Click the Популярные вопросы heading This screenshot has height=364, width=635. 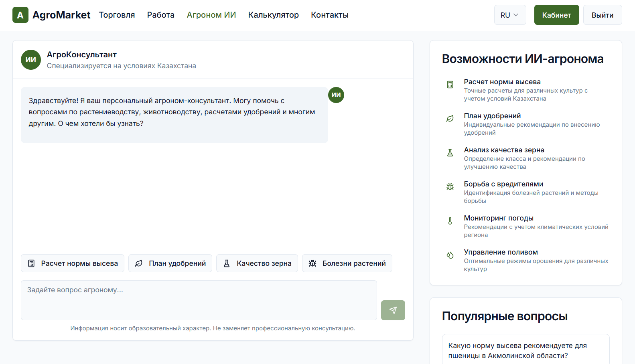(x=505, y=316)
